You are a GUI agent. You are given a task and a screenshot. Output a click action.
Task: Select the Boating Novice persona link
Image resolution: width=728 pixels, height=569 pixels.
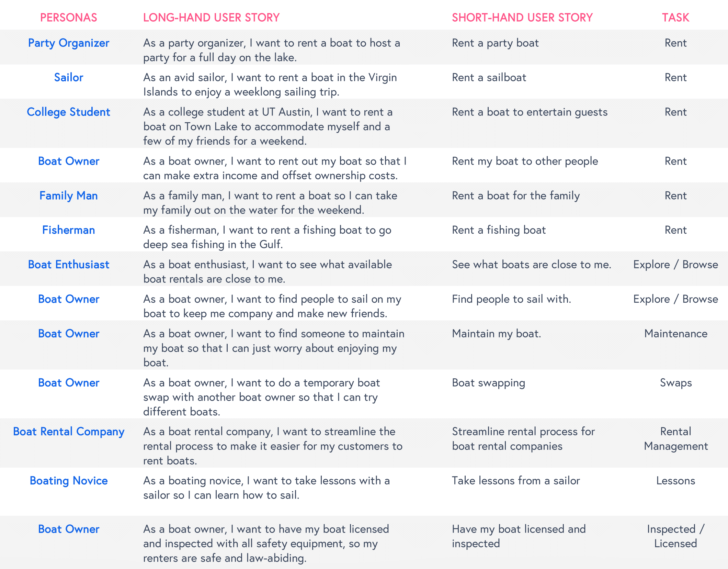pyautogui.click(x=69, y=481)
